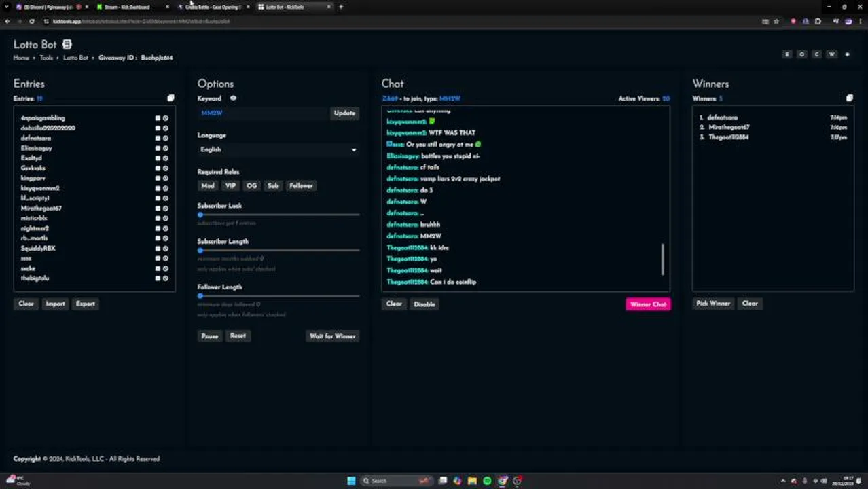Click the block icon for defnotsara entry
This screenshot has height=489, width=868.
tap(165, 138)
